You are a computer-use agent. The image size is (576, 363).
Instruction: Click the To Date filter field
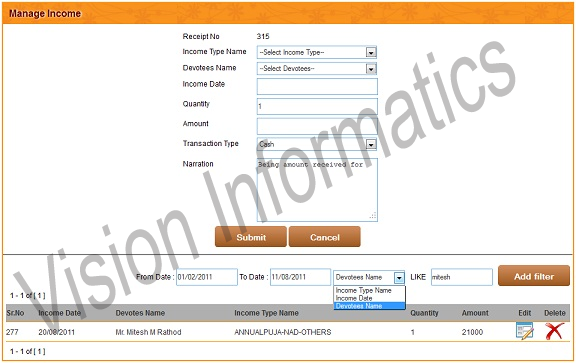click(300, 277)
